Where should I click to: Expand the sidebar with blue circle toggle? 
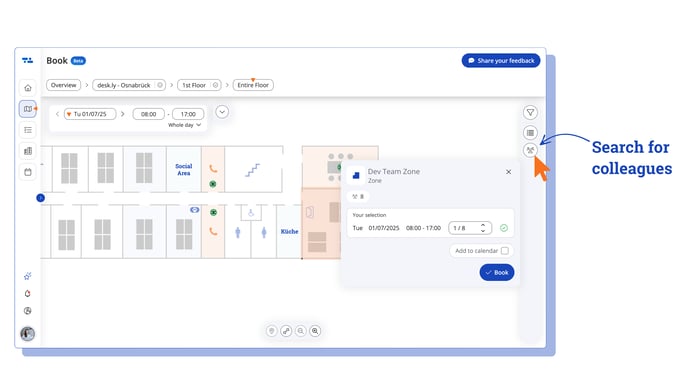click(40, 198)
